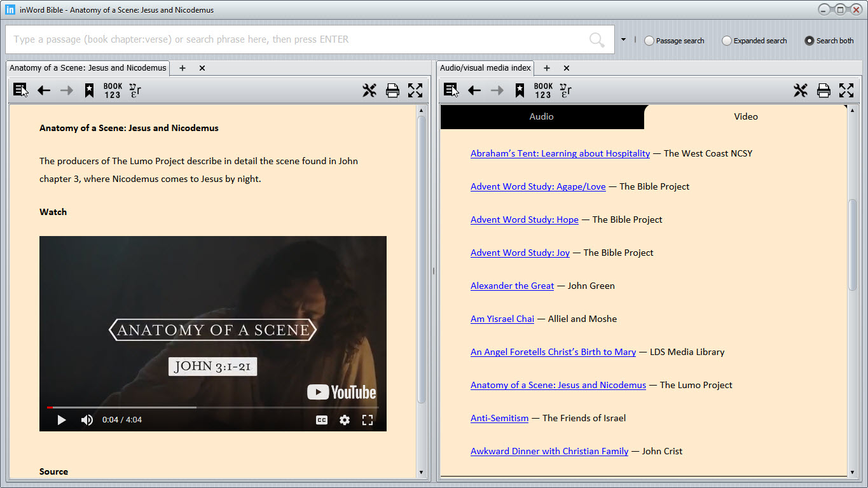
Task: Add a new tab in the right pane
Action: (546, 68)
